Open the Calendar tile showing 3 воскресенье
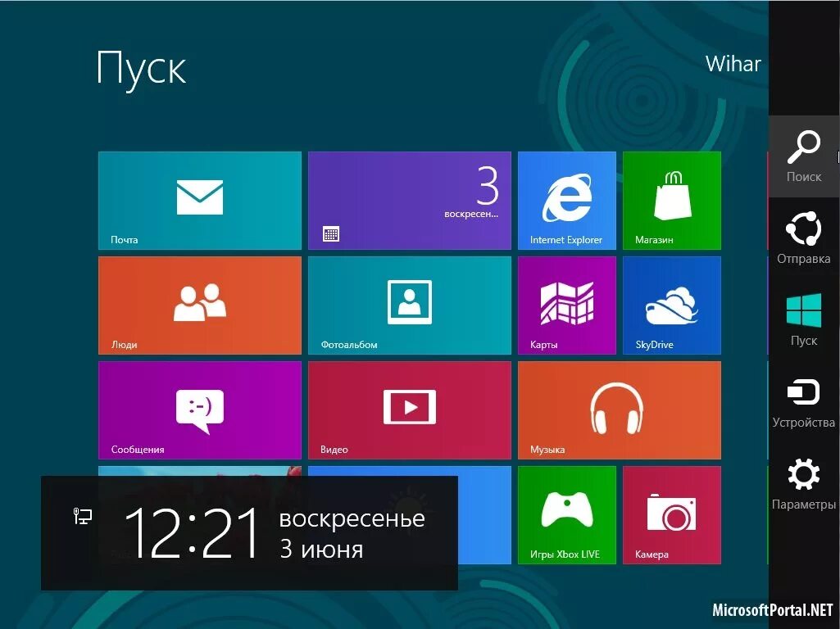 pos(409,201)
